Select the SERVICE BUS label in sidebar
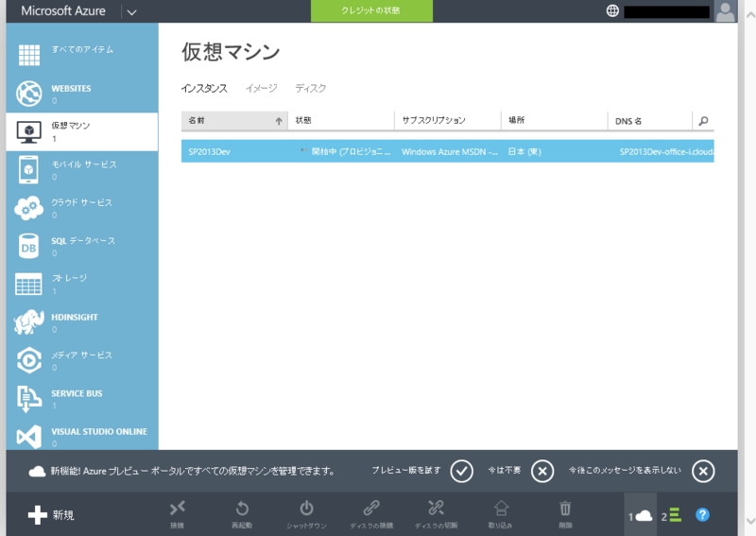Image resolution: width=756 pixels, height=536 pixels. click(77, 393)
